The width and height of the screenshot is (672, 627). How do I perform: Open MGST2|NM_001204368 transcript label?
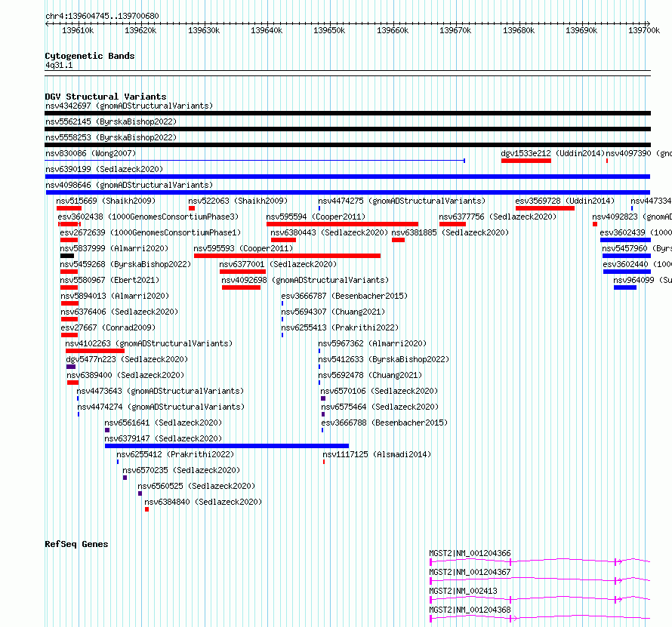click(470, 610)
